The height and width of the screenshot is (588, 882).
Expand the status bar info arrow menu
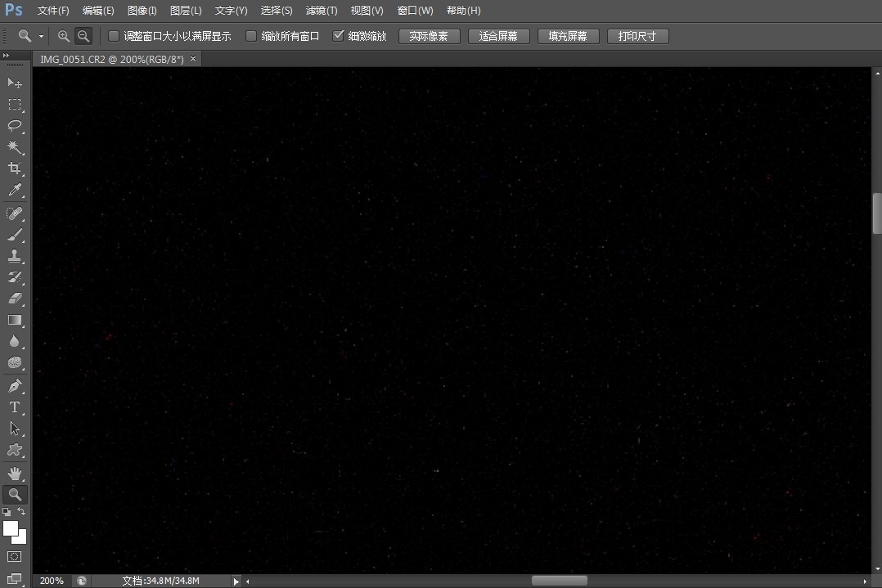tap(236, 581)
